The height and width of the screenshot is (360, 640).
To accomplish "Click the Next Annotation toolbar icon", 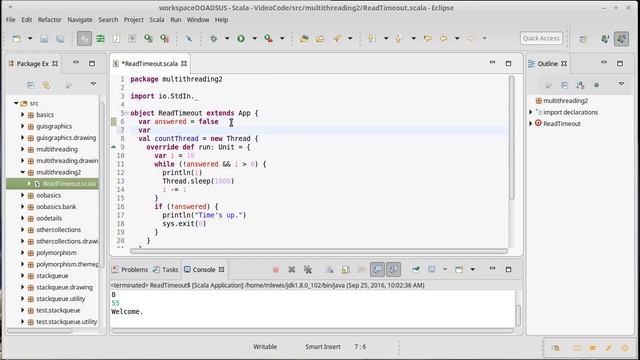I will point(371,38).
